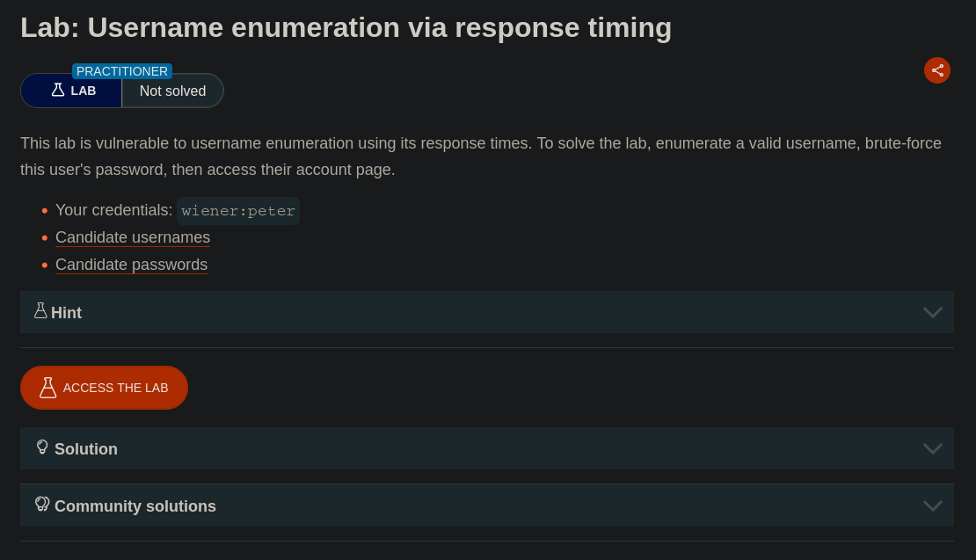Click flask icon on Access the Lab button
This screenshot has height=560, width=976.
pyautogui.click(x=47, y=388)
